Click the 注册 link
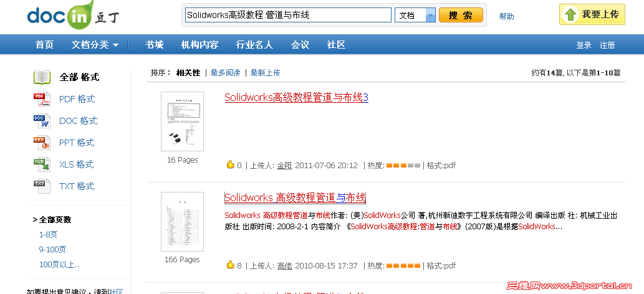 pyautogui.click(x=607, y=45)
